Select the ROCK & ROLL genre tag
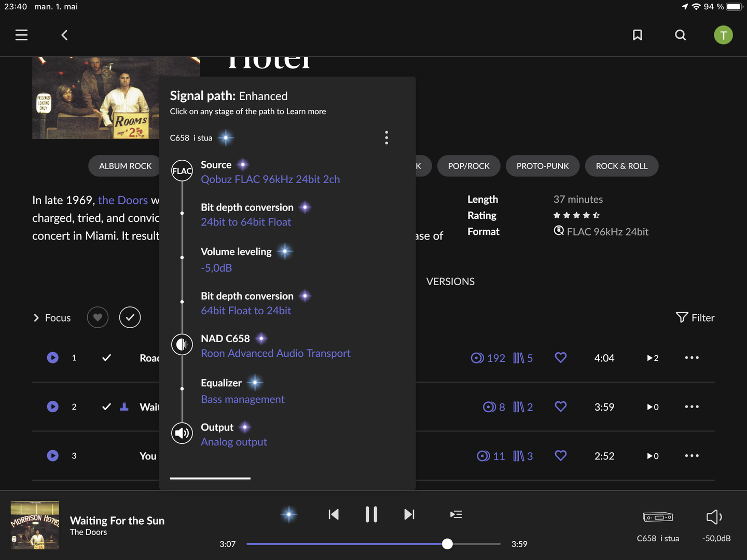This screenshot has width=747, height=560. pos(621,166)
